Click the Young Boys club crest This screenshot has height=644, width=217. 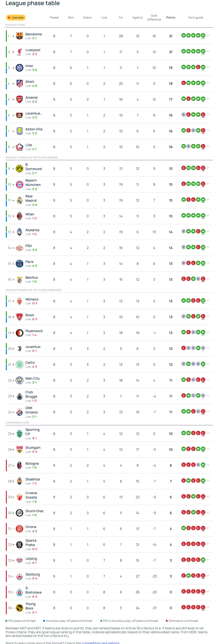(x=19, y=608)
